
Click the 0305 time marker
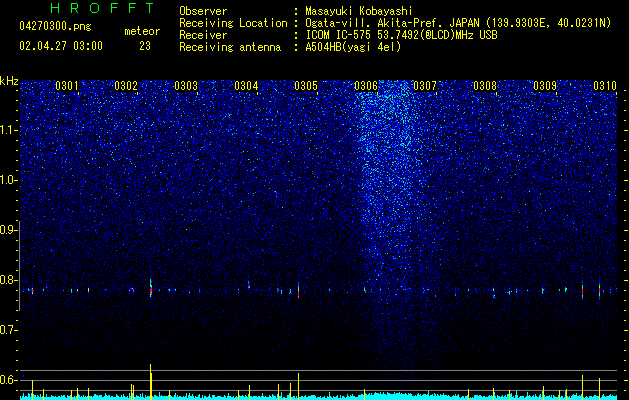point(306,86)
